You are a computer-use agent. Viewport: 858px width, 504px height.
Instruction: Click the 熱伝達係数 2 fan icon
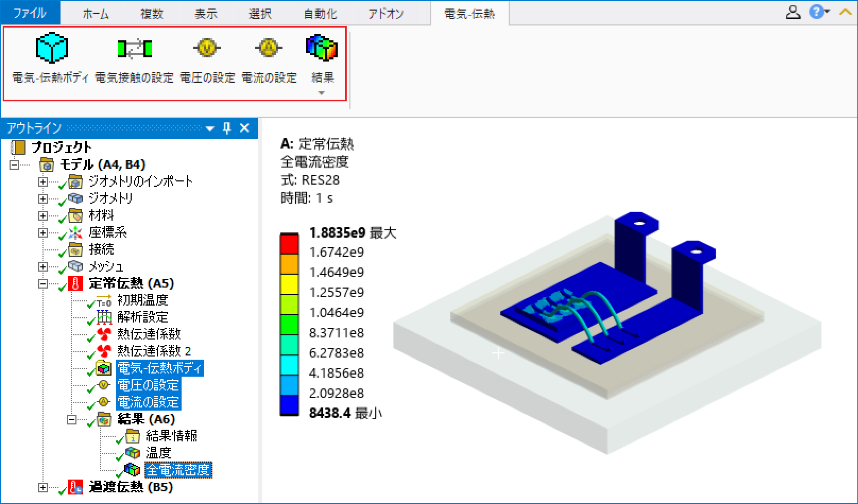click(x=104, y=351)
